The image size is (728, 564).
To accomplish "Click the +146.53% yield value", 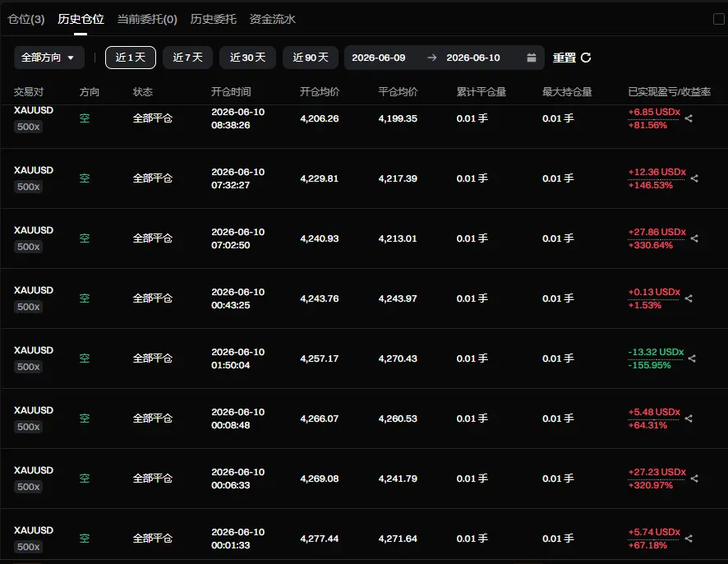I will (650, 185).
